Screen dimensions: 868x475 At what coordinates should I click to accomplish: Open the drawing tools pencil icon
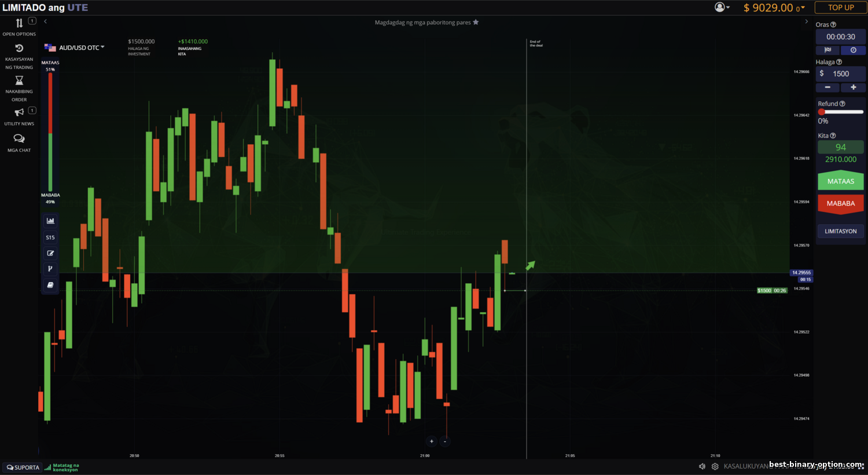(50, 253)
